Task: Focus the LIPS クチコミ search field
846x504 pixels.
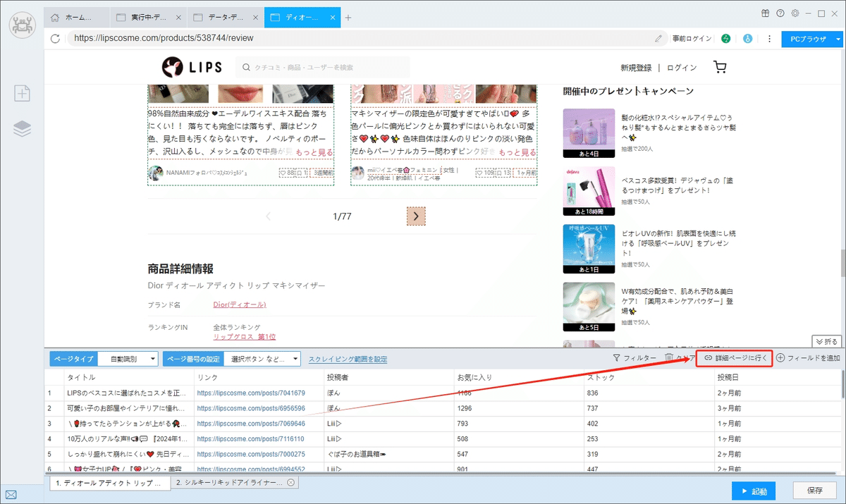Action: tap(322, 67)
